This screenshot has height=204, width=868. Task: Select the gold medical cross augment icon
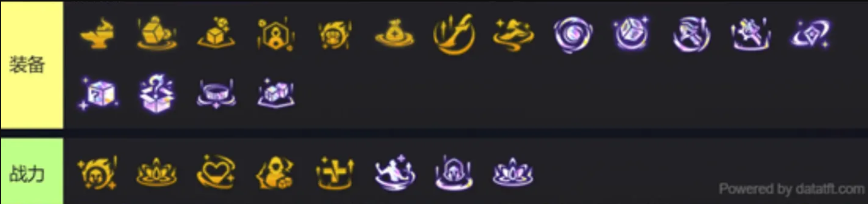click(335, 173)
